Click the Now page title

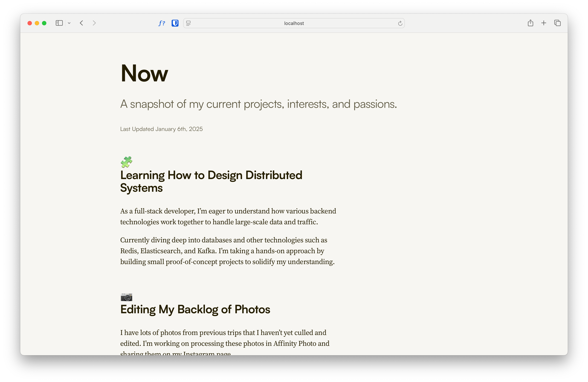[144, 73]
